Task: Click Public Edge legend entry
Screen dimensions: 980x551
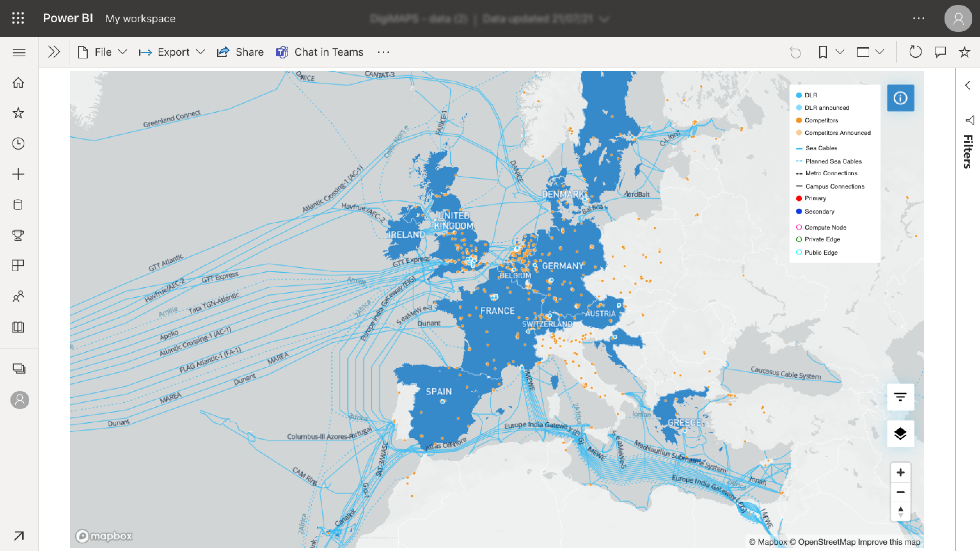Action: (817, 253)
